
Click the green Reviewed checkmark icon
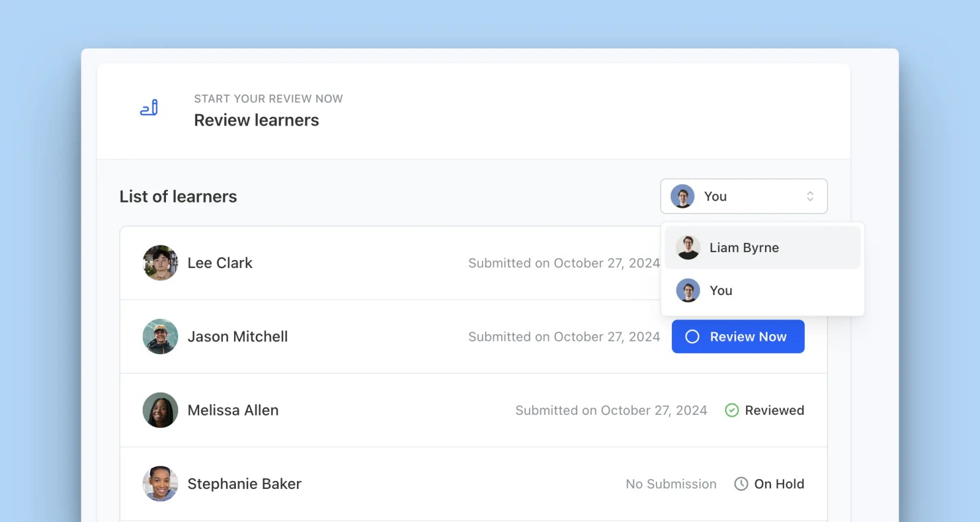pos(732,410)
